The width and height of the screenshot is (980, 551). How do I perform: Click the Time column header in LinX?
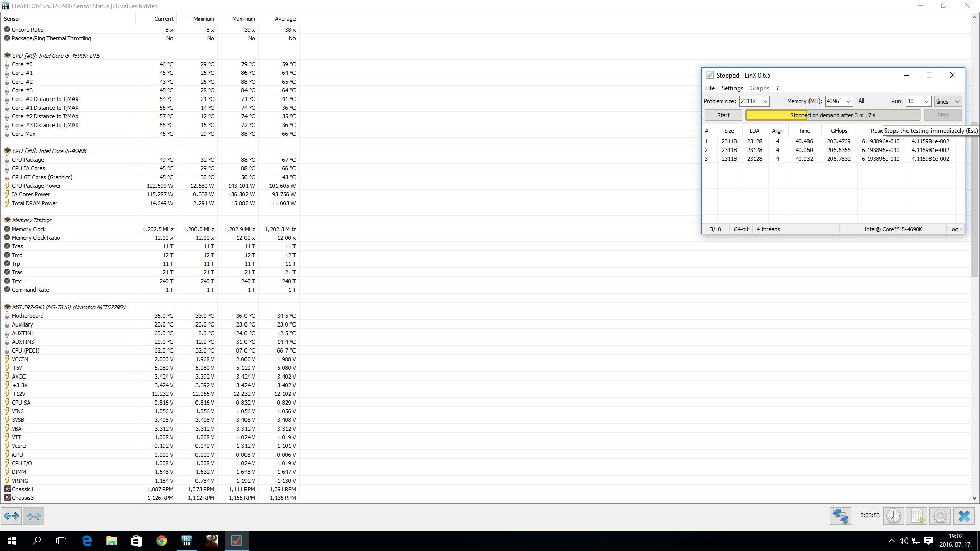804,131
